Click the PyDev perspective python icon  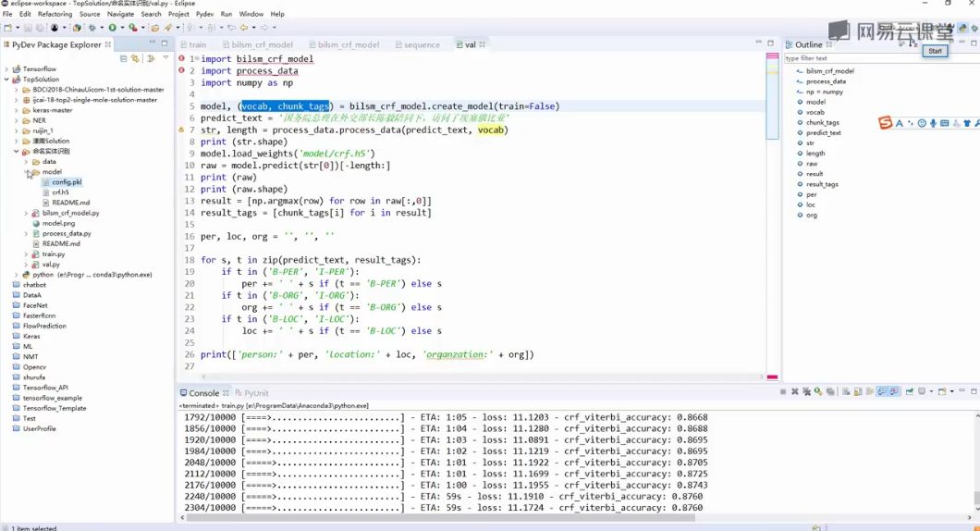[x=963, y=28]
